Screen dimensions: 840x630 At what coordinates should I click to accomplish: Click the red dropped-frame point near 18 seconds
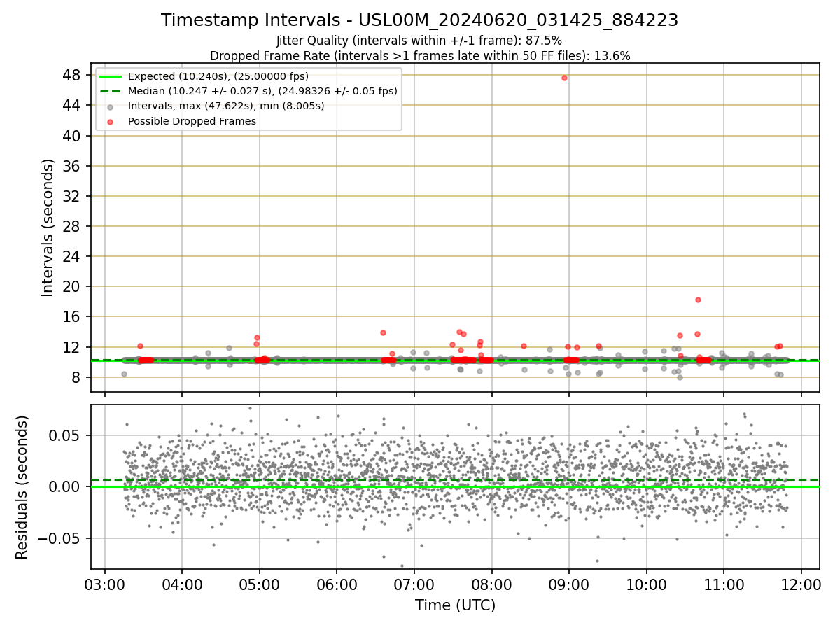[x=698, y=300]
